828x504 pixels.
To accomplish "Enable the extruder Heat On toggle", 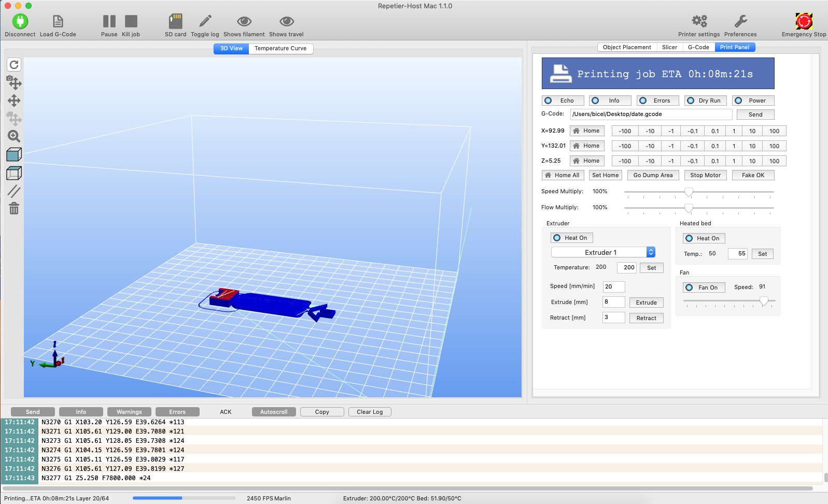I will pyautogui.click(x=571, y=238).
